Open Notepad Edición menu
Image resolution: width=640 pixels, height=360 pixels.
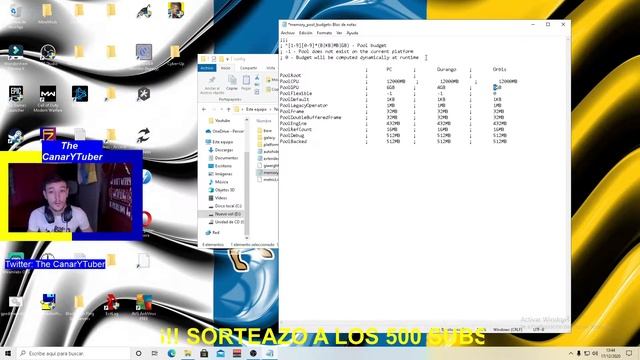click(305, 33)
